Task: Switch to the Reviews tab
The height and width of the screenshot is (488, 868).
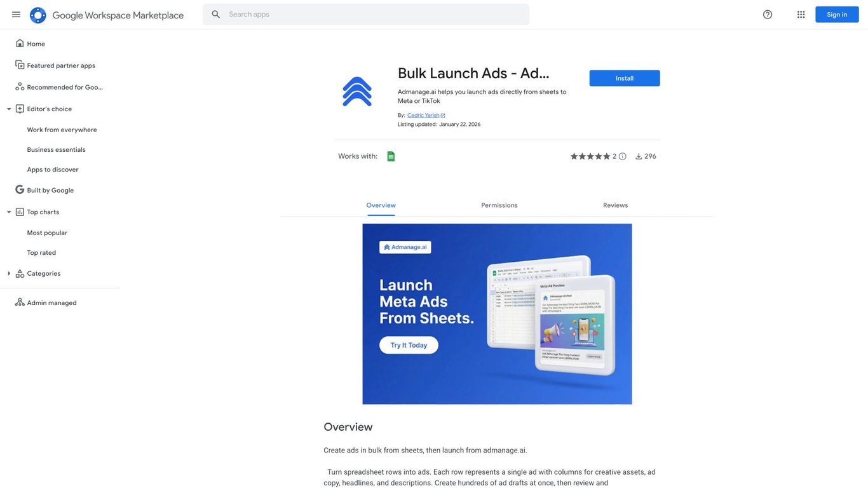Action: point(616,205)
